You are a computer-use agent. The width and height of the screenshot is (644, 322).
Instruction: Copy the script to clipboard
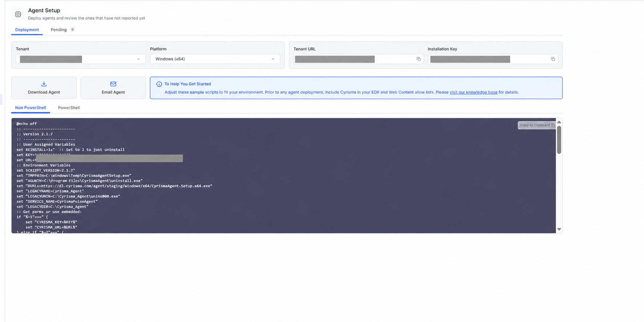[537, 125]
